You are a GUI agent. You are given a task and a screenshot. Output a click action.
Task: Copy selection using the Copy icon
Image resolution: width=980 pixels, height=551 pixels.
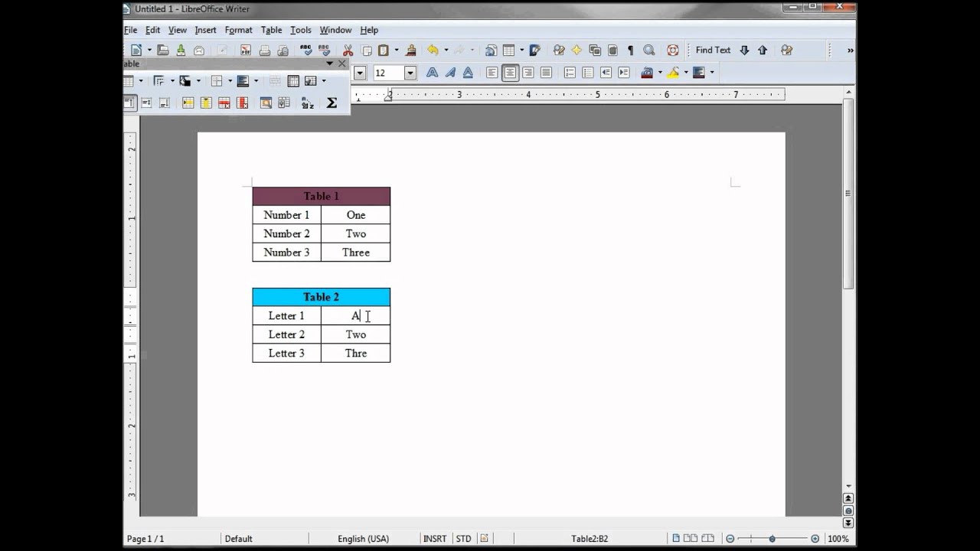[366, 50]
